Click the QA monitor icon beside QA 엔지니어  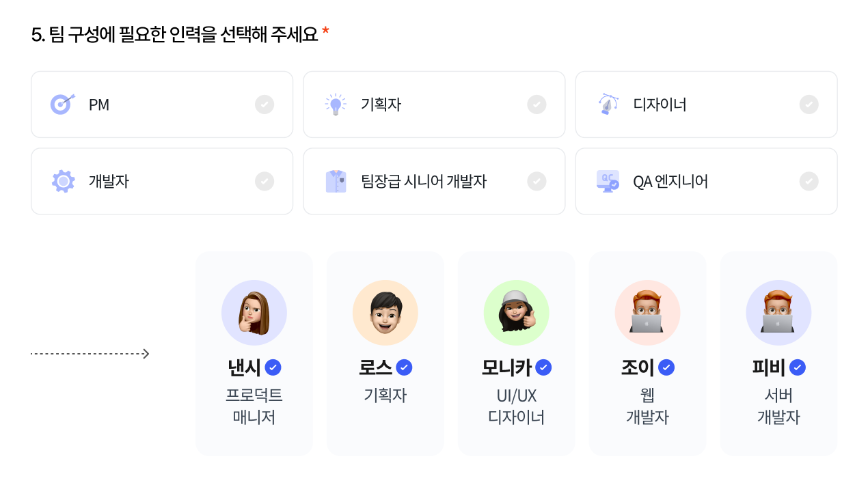click(x=608, y=181)
